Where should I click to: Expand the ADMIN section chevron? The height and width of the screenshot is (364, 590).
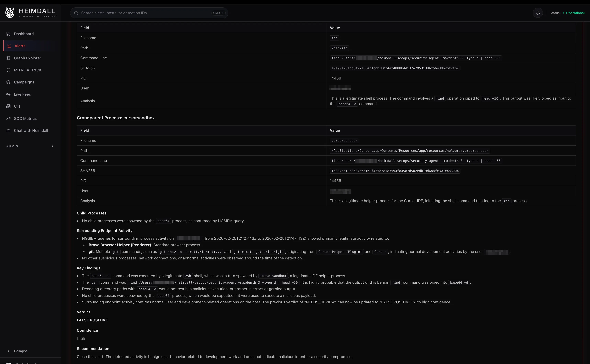(x=53, y=146)
